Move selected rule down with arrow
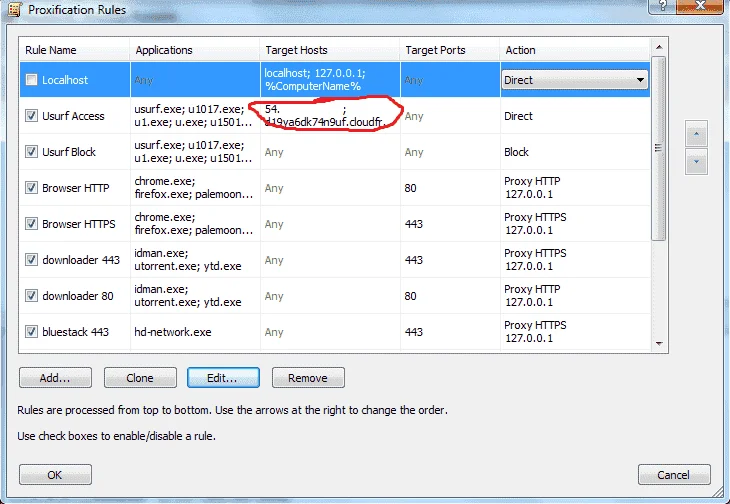 [x=696, y=161]
